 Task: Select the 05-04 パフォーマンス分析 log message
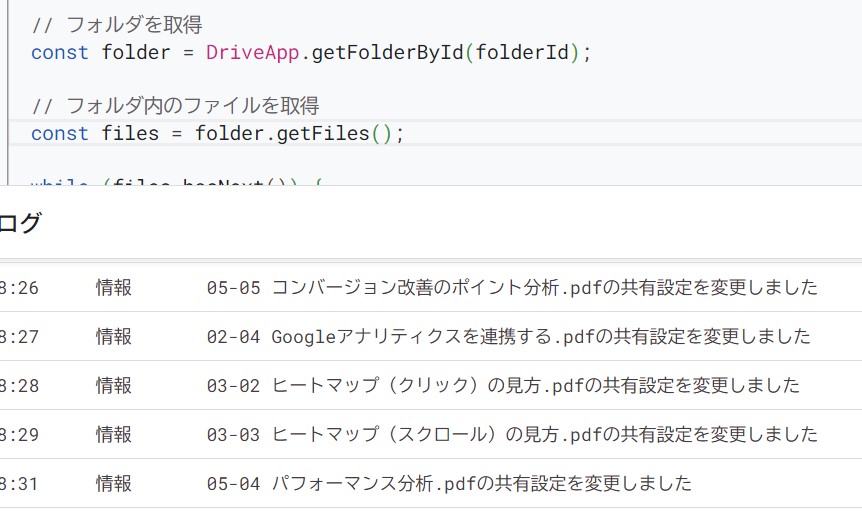449,484
